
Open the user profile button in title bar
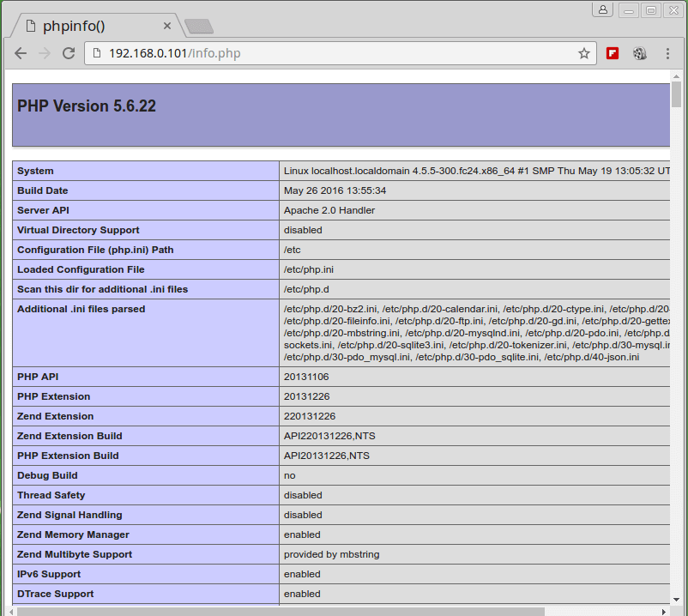point(603,9)
